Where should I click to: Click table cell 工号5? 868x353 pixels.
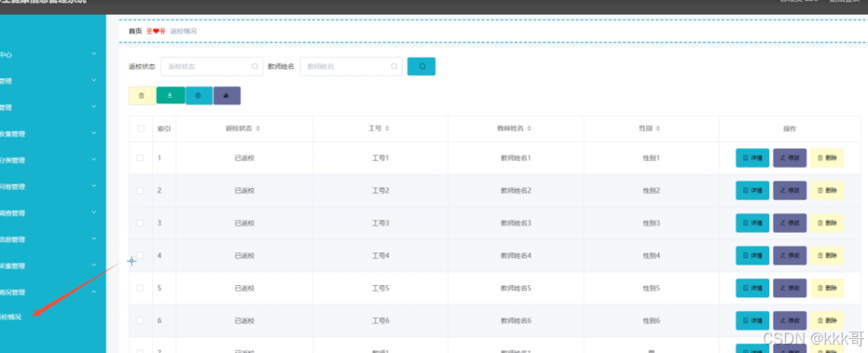tap(380, 288)
